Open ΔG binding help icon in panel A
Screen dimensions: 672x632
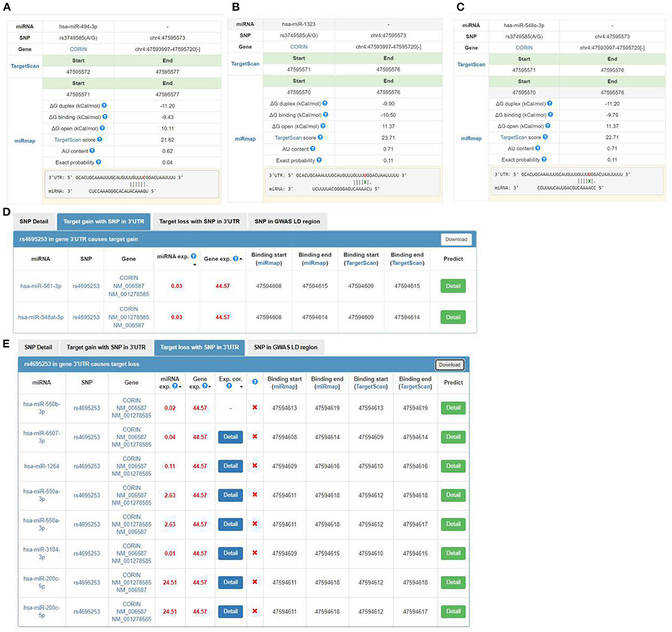click(105, 117)
